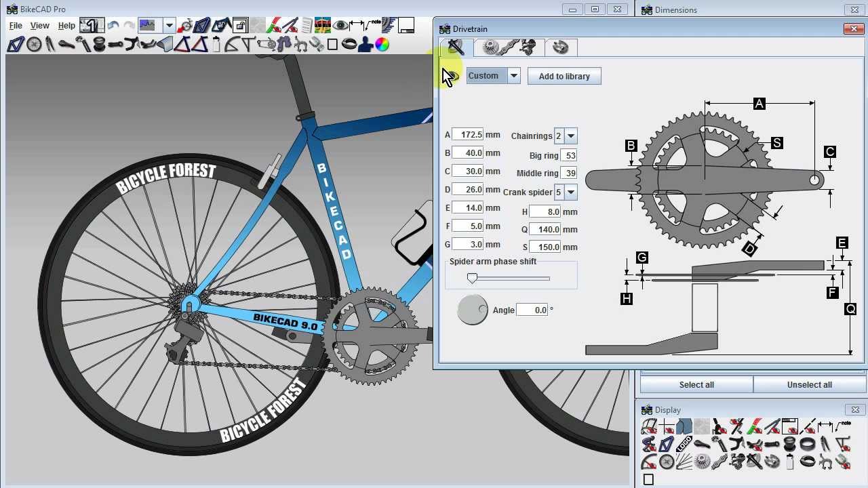
Task: Click the empty square icon in second toolbar row
Action: [x=332, y=45]
